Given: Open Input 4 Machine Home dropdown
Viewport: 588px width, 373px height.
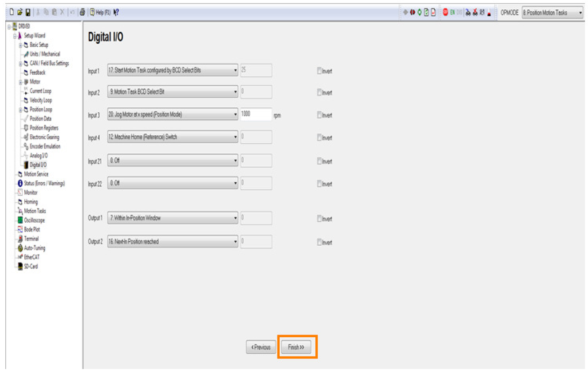Looking at the screenshot, I should coord(173,137).
